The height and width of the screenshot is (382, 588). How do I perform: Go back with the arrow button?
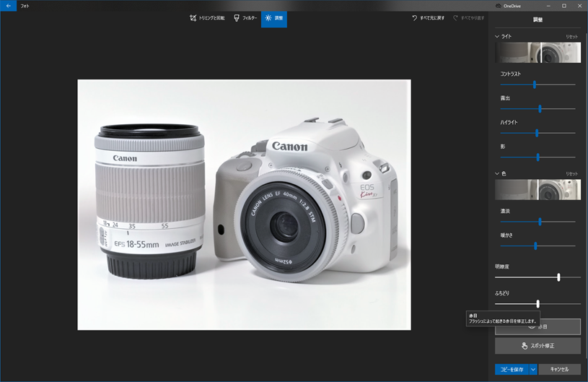click(8, 6)
